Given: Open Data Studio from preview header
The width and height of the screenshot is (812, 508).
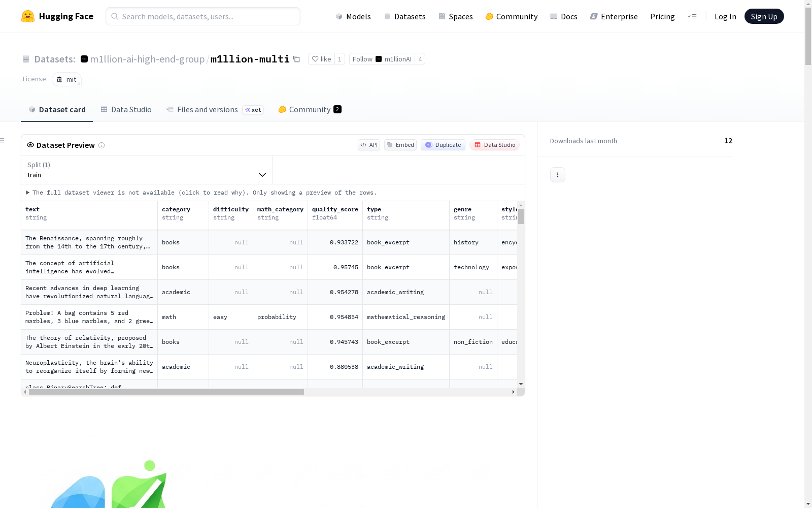Looking at the screenshot, I should click(x=494, y=145).
